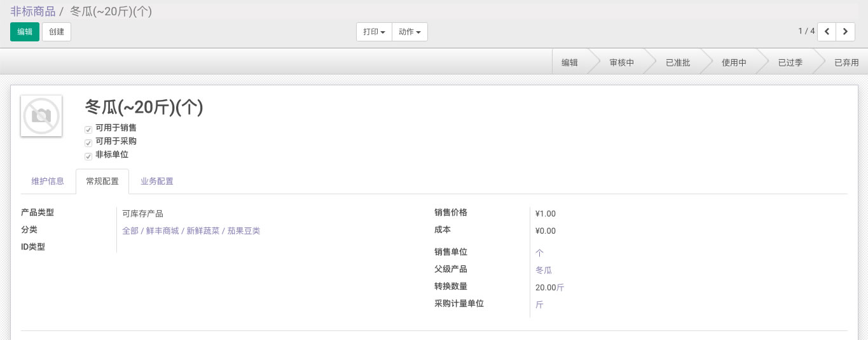Open the 打印 dropdown menu
868x340 pixels.
pos(374,32)
